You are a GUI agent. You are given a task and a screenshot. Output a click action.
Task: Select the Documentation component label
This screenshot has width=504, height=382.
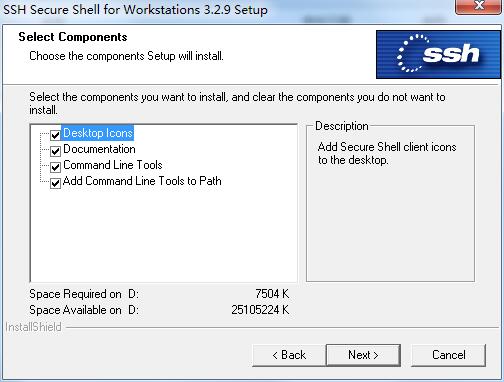(99, 149)
